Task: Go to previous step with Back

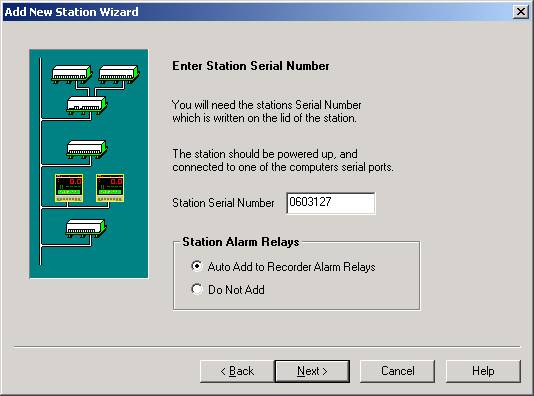Action: [x=237, y=371]
